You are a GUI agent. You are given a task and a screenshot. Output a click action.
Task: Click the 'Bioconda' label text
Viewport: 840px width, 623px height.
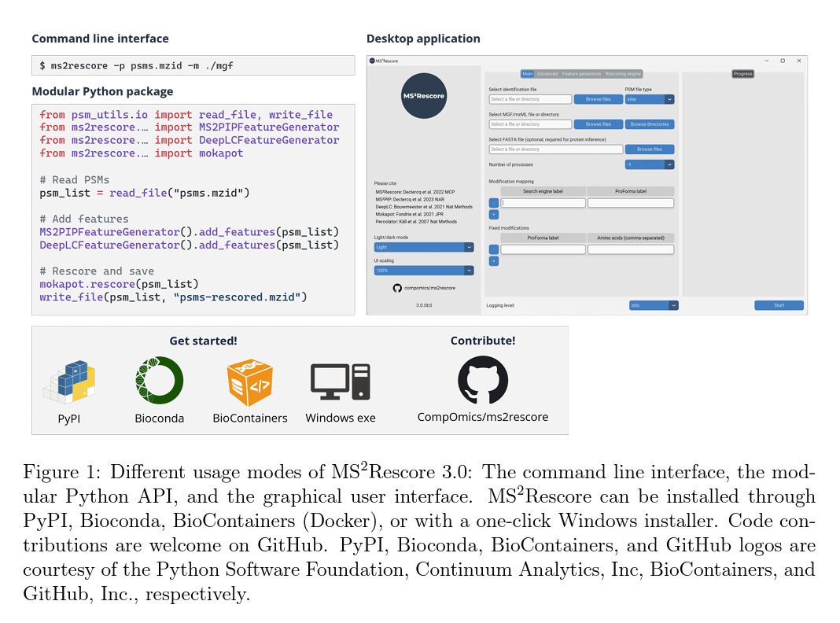click(x=159, y=418)
